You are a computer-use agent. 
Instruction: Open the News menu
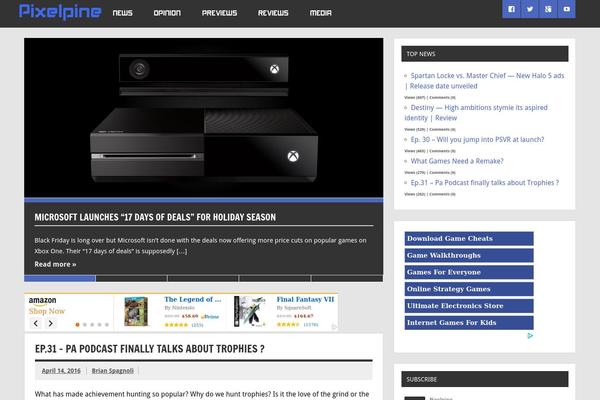[x=122, y=13]
